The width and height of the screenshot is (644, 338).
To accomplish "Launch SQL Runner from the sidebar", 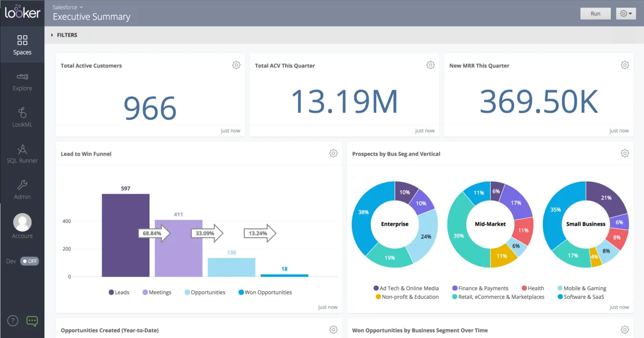I will (22, 153).
